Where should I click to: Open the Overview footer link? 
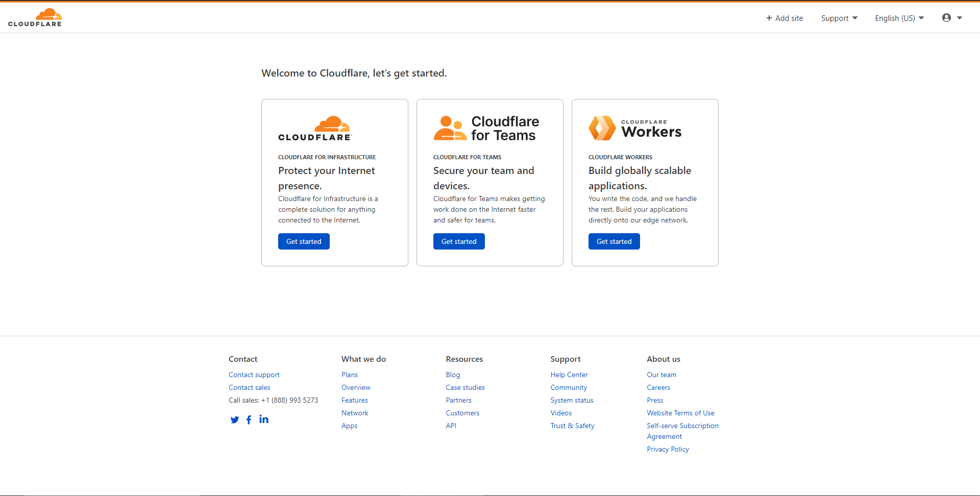[x=356, y=387]
